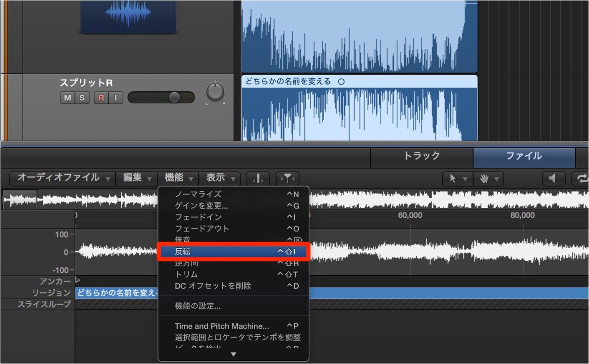589x364 pixels.
Task: Switch to the トラック tab
Action: tap(422, 157)
